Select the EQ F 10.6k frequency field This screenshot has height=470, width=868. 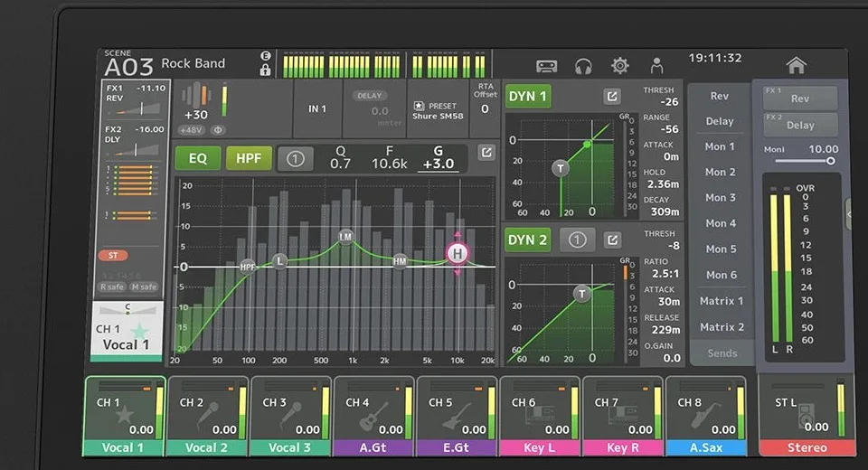389,158
